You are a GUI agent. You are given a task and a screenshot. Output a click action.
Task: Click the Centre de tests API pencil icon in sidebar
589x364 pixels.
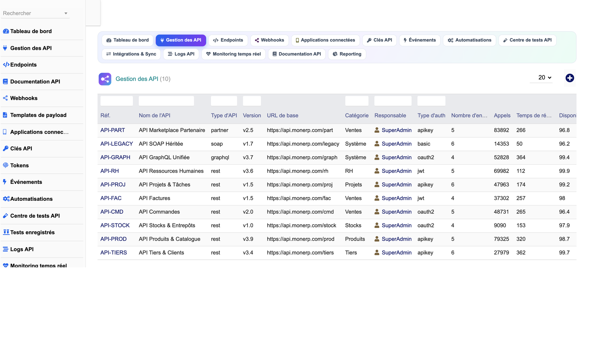point(5,216)
